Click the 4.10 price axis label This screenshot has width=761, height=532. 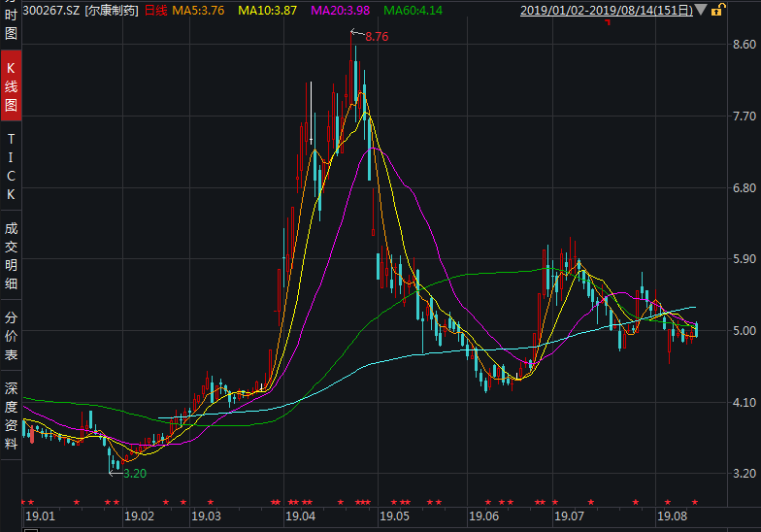tap(744, 402)
